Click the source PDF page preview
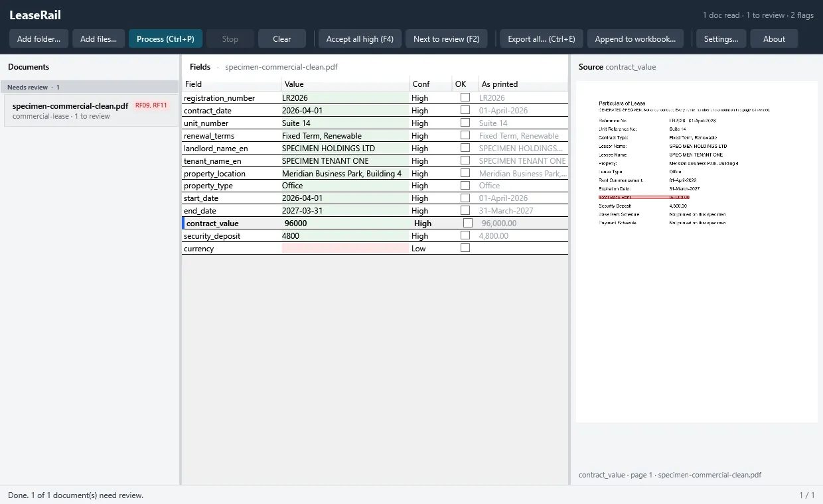The image size is (823, 504). [x=696, y=251]
